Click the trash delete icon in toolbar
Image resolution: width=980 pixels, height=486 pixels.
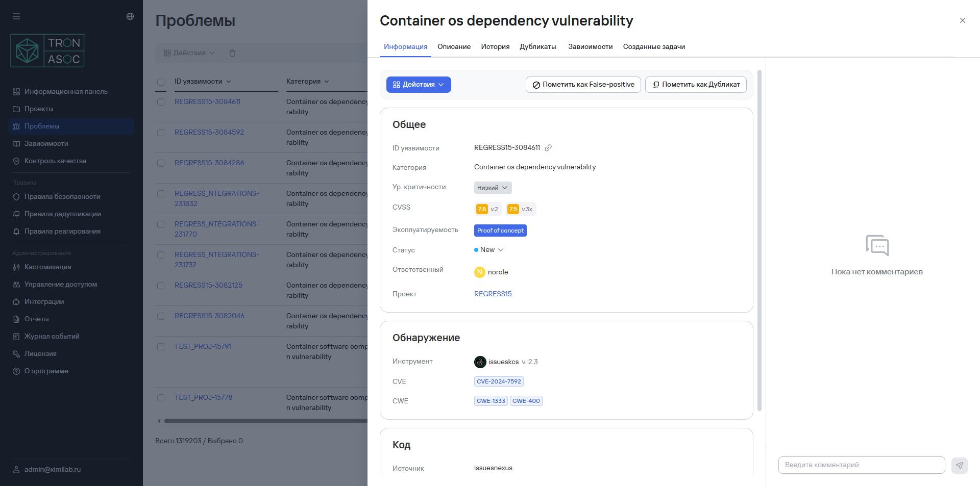[232, 53]
